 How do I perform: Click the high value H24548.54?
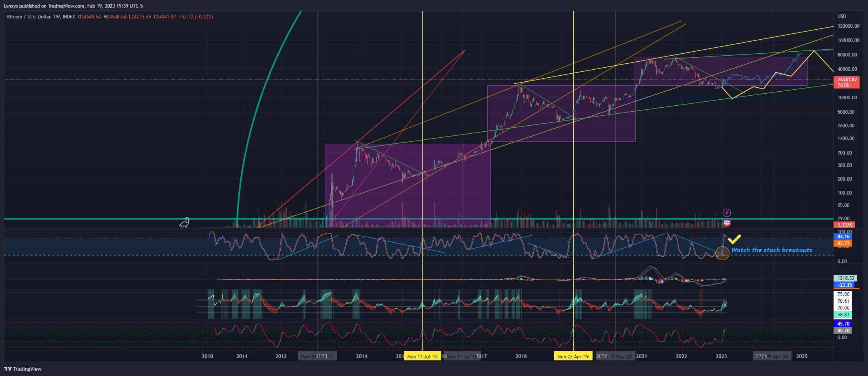pyautogui.click(x=115, y=17)
